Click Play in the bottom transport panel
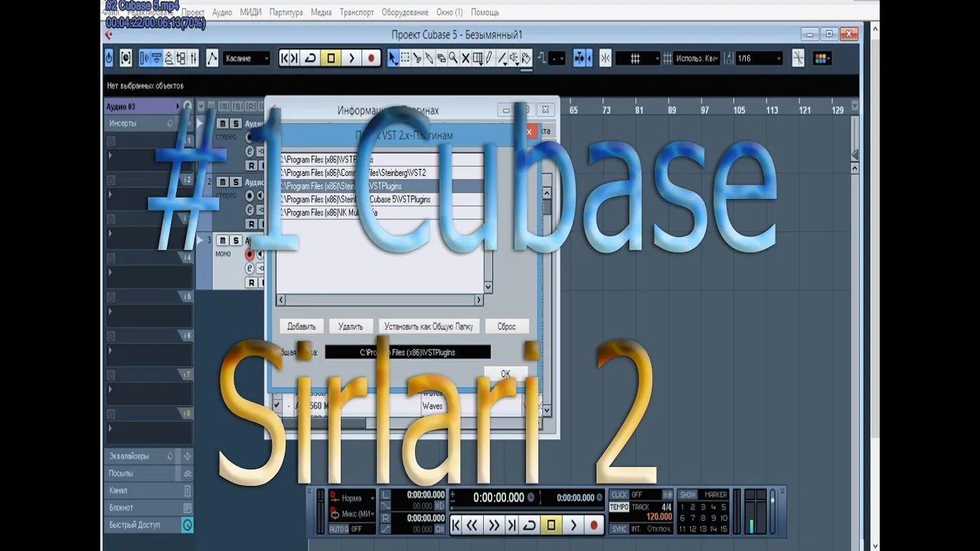Viewport: 980px width, 551px height. pyautogui.click(x=573, y=525)
